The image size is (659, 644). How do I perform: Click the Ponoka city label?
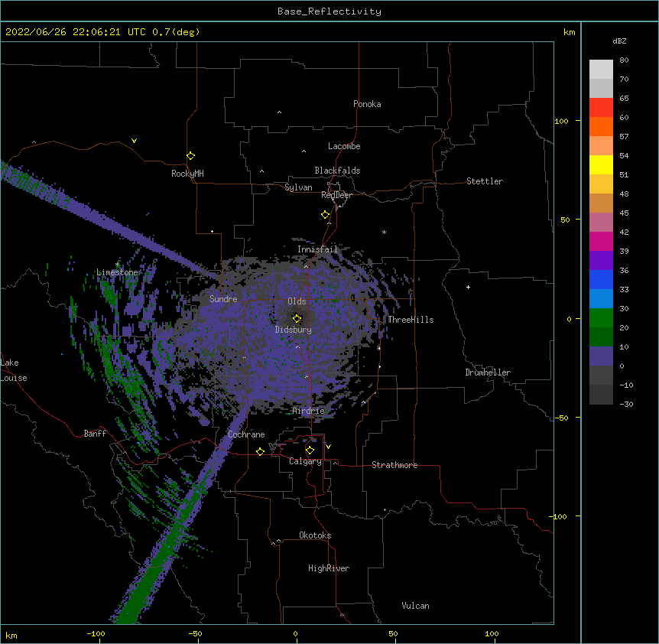(367, 104)
